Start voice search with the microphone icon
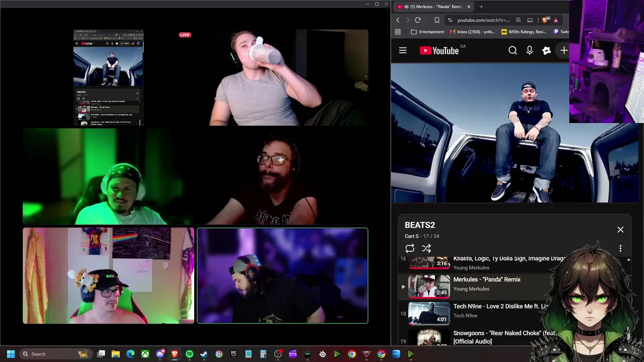644x362 pixels. pos(529,50)
